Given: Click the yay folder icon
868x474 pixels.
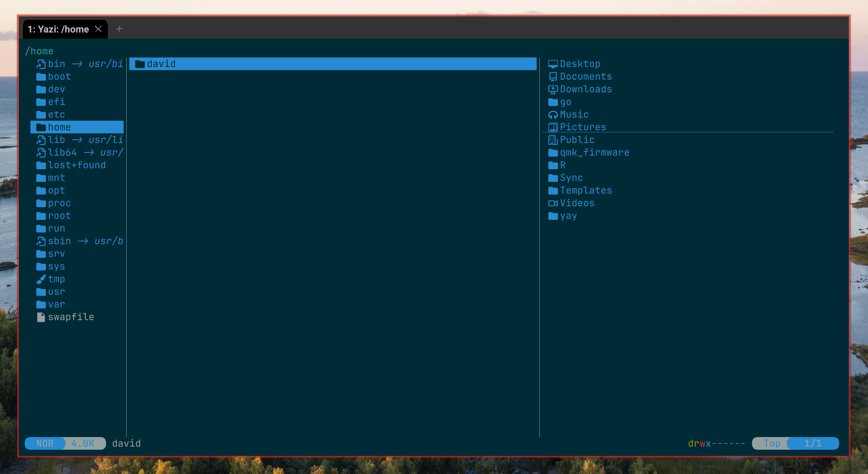Looking at the screenshot, I should pos(553,216).
